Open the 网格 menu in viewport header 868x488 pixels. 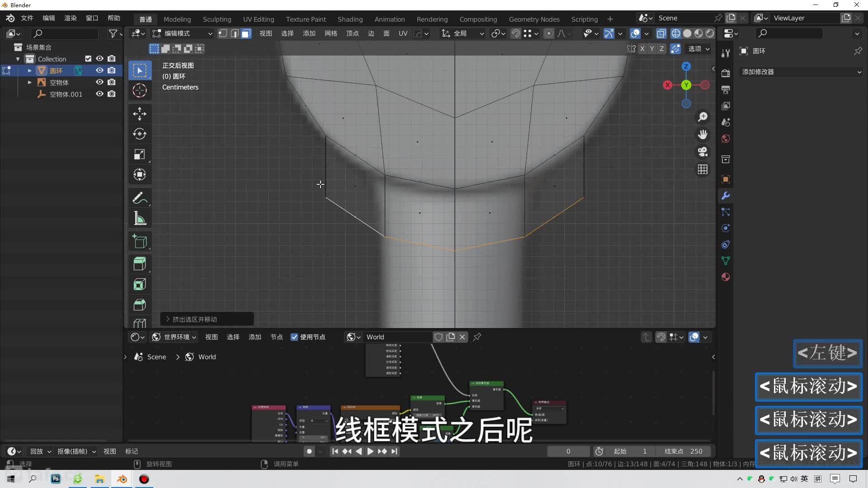click(331, 33)
